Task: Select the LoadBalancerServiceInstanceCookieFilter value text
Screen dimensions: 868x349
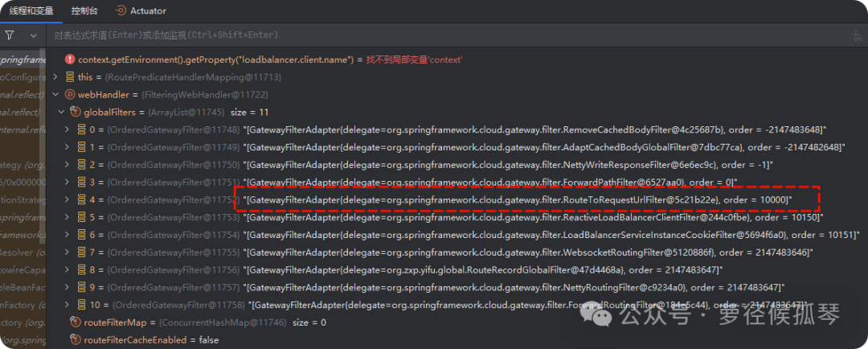Action: click(x=551, y=236)
